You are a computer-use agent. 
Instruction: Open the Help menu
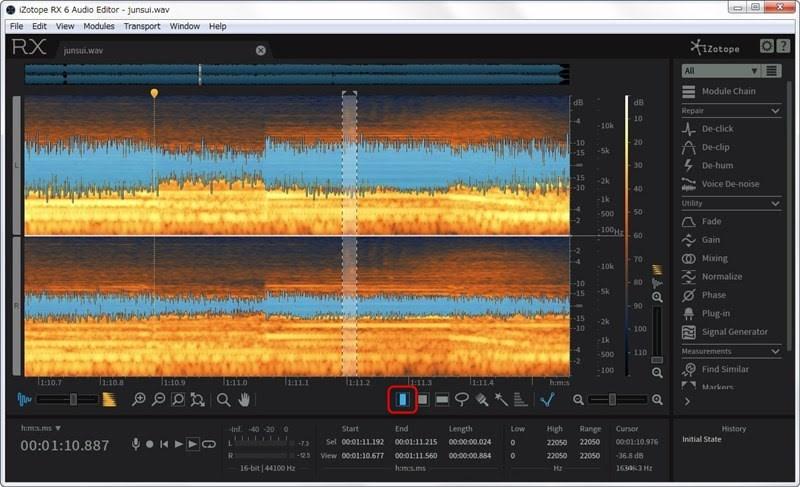217,26
